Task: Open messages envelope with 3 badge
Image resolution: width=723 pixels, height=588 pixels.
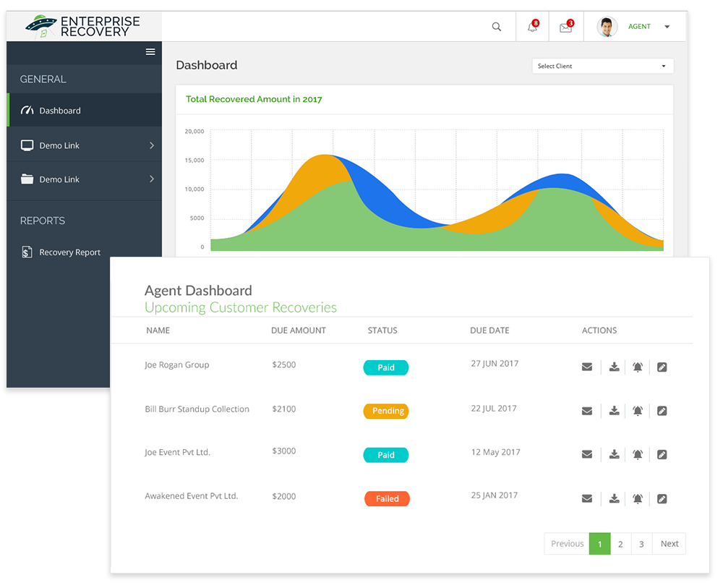Action: tap(566, 27)
